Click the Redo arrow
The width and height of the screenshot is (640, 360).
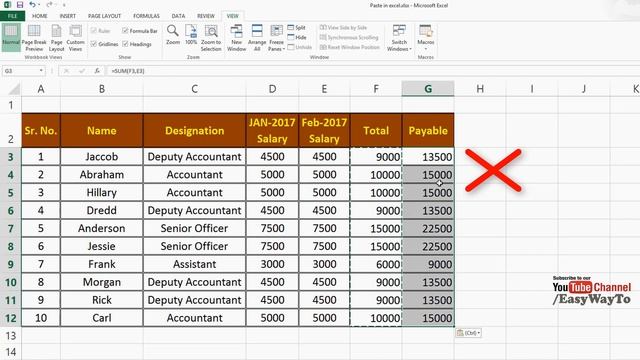[49, 5]
